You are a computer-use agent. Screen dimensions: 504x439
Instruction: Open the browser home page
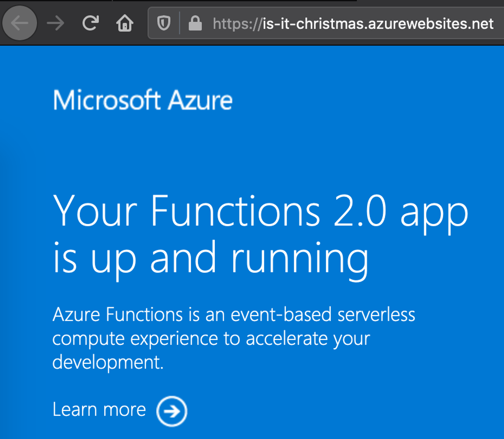coord(125,23)
